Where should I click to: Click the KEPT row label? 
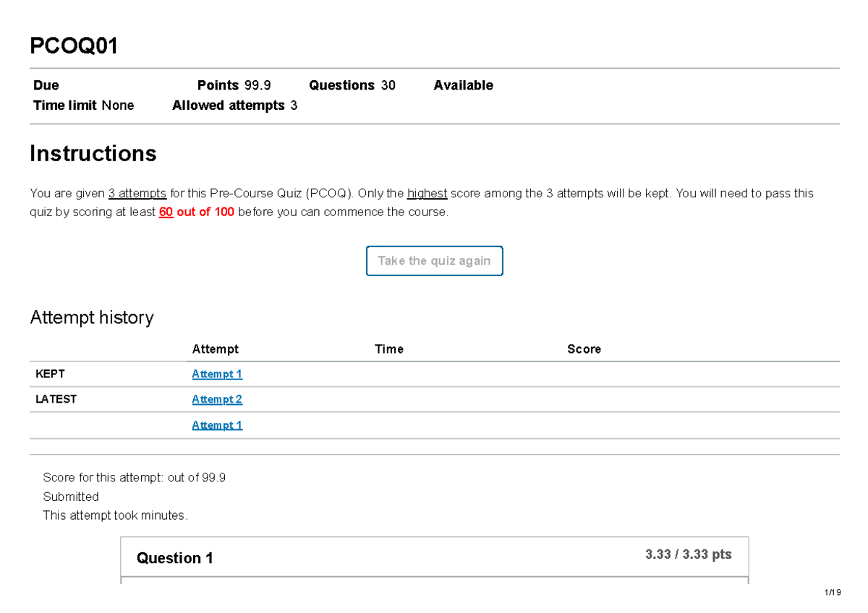click(x=50, y=374)
